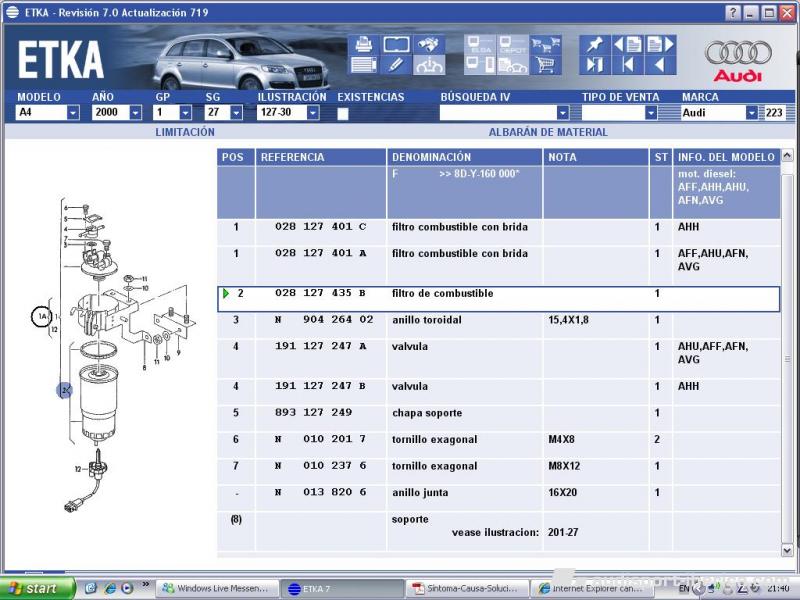
Task: Open the LIMITACIÓN section
Action: [185, 132]
